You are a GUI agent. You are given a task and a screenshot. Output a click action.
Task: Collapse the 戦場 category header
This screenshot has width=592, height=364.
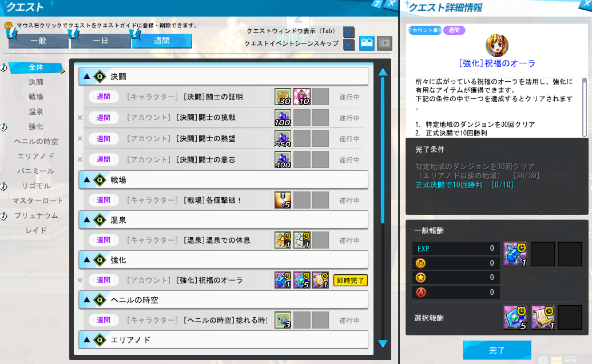(x=223, y=180)
